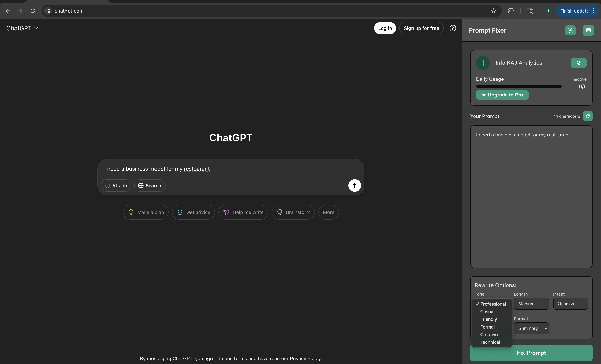Click the Rewrite Options heading
Viewport: 601px width, 364px height.
(495, 285)
